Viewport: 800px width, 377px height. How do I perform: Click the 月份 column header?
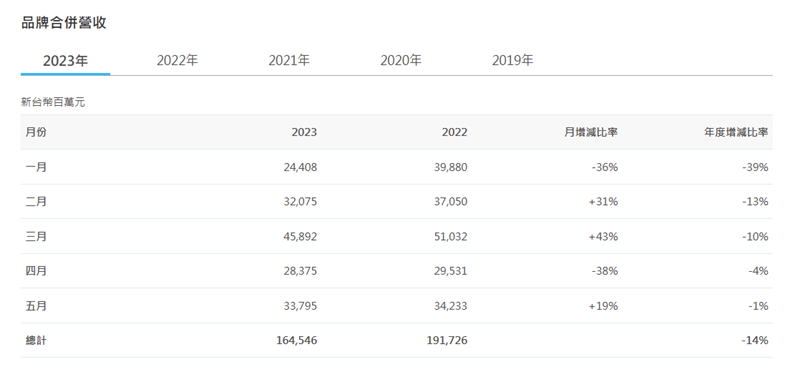pyautogui.click(x=36, y=132)
